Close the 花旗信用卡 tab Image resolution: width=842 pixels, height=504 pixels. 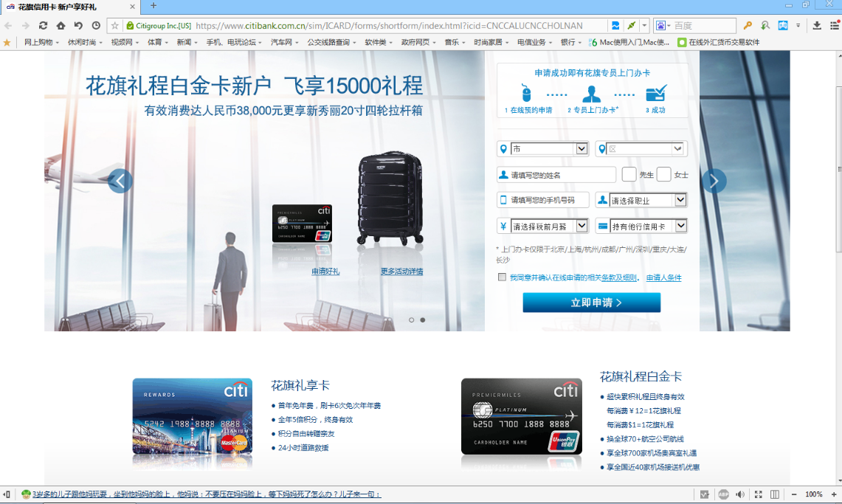point(133,7)
